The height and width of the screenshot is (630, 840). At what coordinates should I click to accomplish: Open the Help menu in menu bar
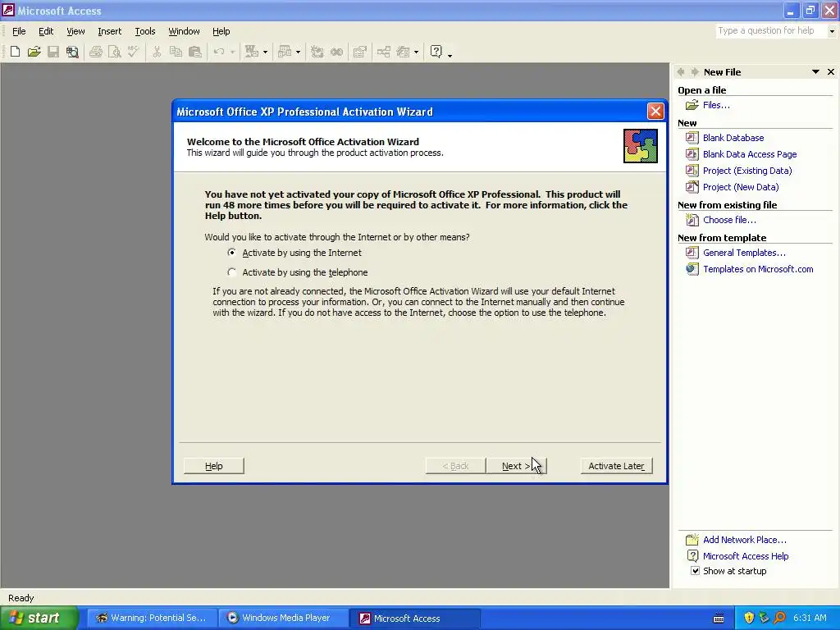pos(221,31)
